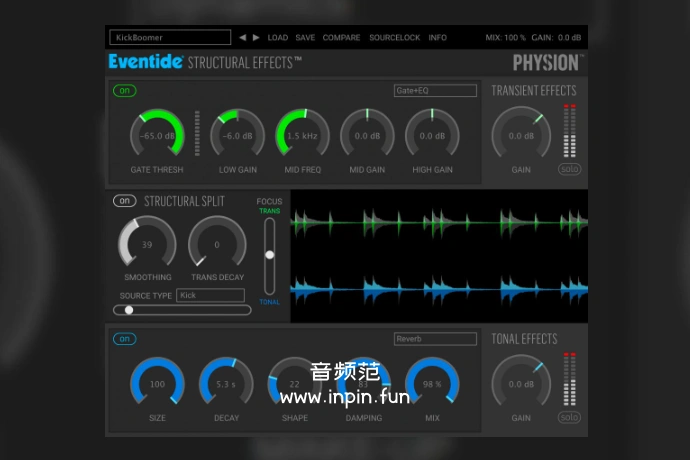Click the vertical Focus slider handle
Image resolution: width=690 pixels, height=460 pixels.
pos(269,255)
